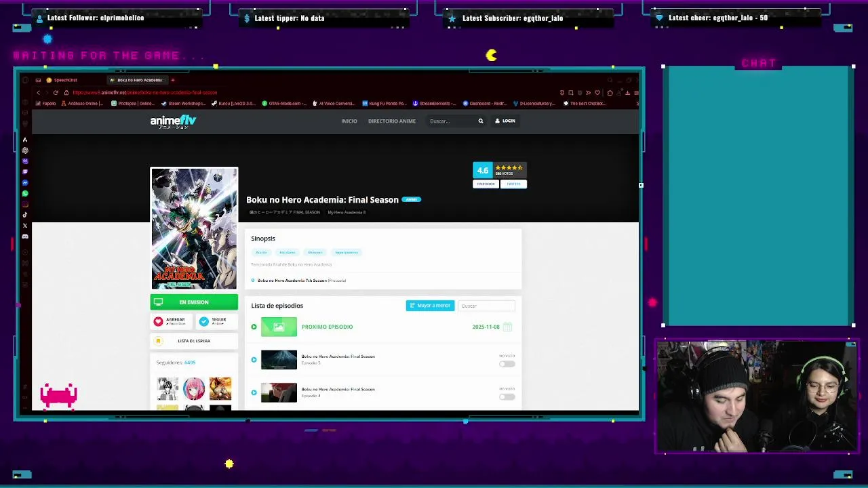Open the Discord icon in browser sidebar
Screen dimensions: 868x488
pyautogui.click(x=25, y=237)
